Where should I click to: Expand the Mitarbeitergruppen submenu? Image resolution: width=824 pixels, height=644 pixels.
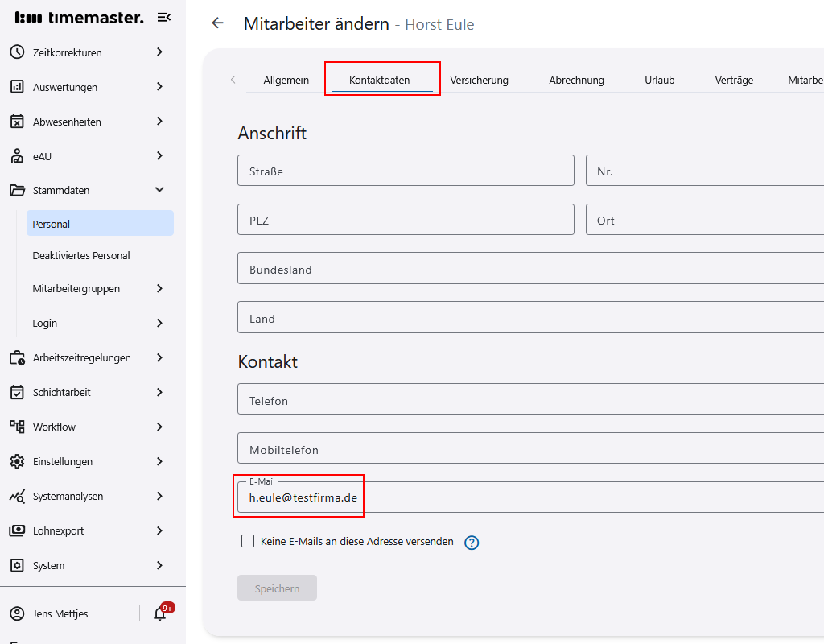click(159, 288)
